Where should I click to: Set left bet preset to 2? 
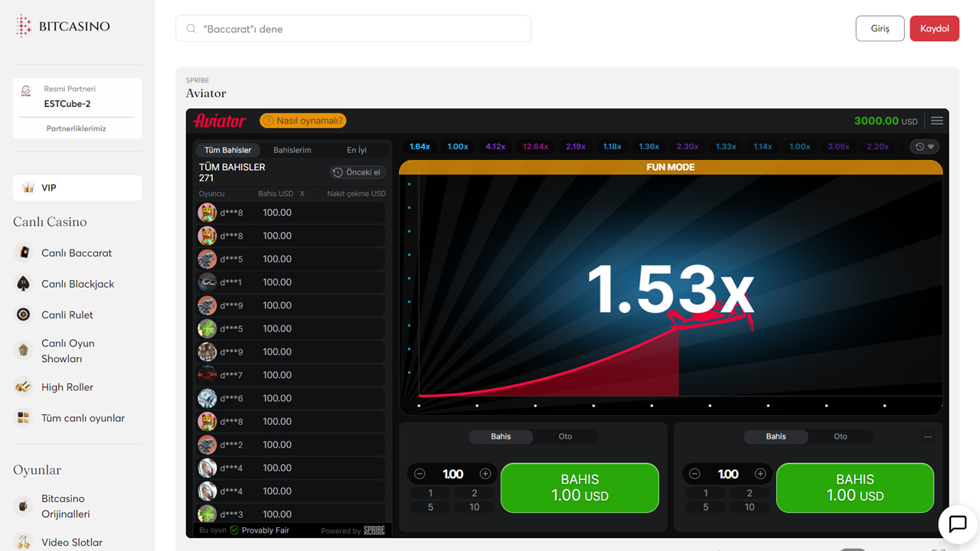[x=475, y=494]
